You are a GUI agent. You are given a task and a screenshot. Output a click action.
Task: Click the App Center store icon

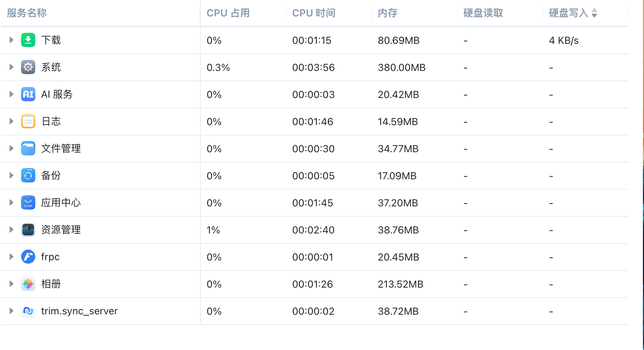click(x=28, y=202)
